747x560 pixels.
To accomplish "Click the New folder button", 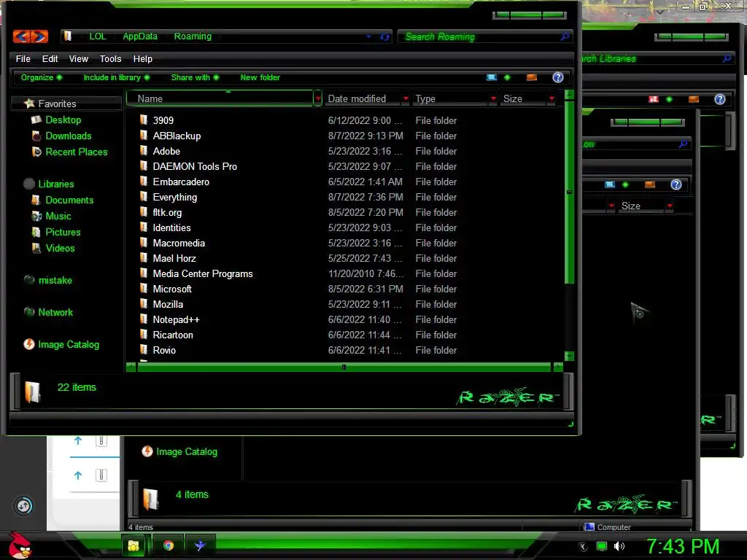I will (x=260, y=77).
